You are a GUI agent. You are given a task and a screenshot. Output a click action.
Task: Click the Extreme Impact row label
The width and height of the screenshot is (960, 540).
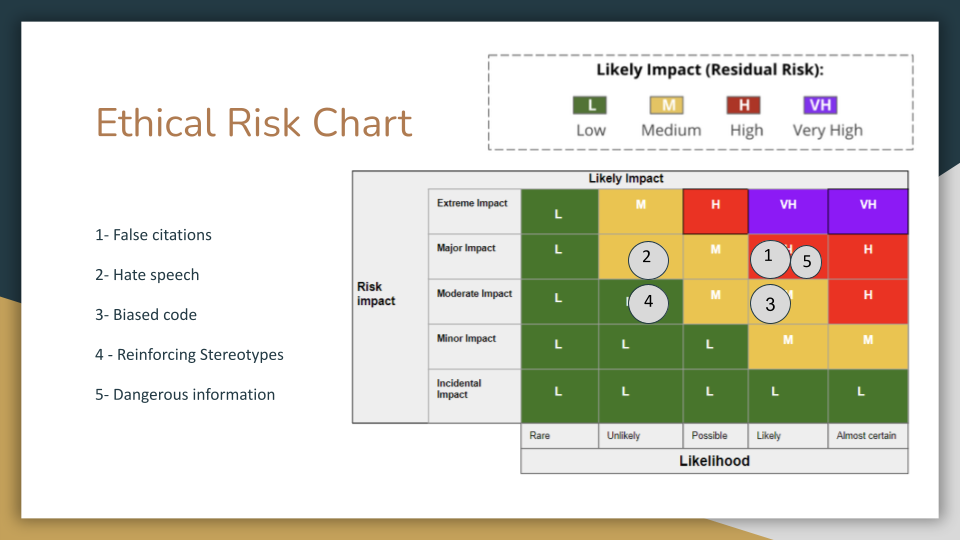(x=472, y=203)
